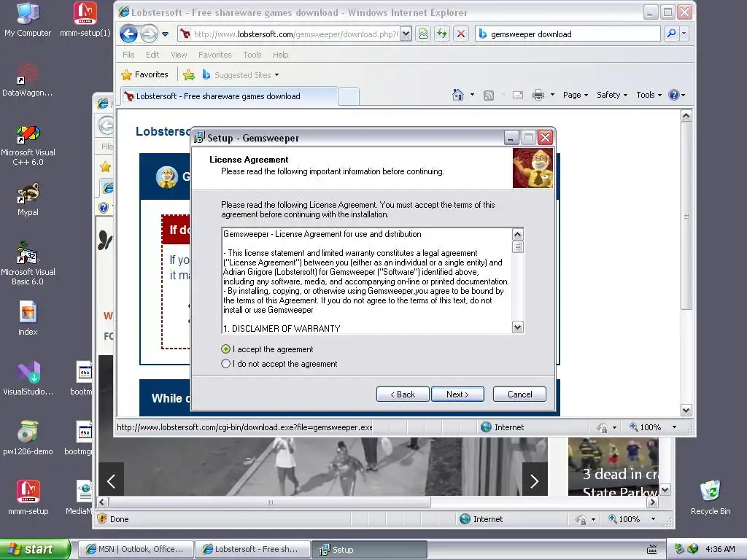747x560 pixels.
Task: Click the Mypal raccoon icon
Action: (28, 199)
